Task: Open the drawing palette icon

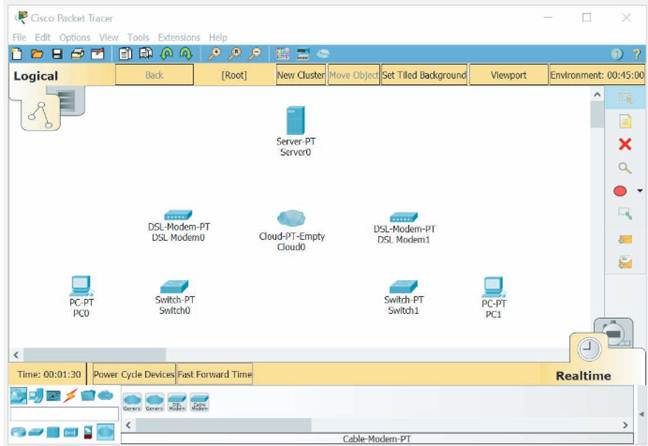Action: pyautogui.click(x=283, y=54)
